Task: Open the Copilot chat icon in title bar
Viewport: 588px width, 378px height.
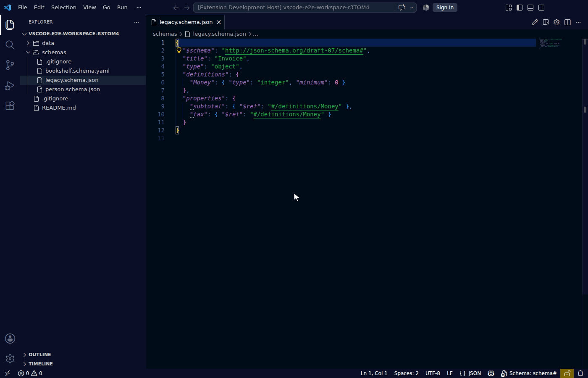Action: pyautogui.click(x=402, y=8)
